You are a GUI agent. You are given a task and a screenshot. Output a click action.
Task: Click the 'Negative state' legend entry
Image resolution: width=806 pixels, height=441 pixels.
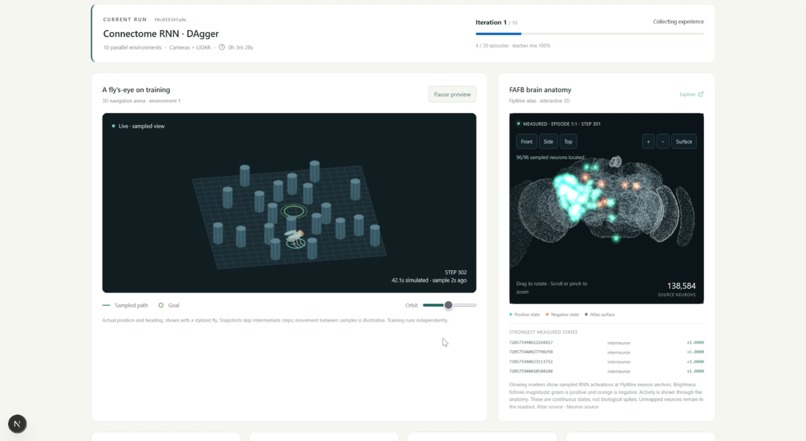pos(562,314)
